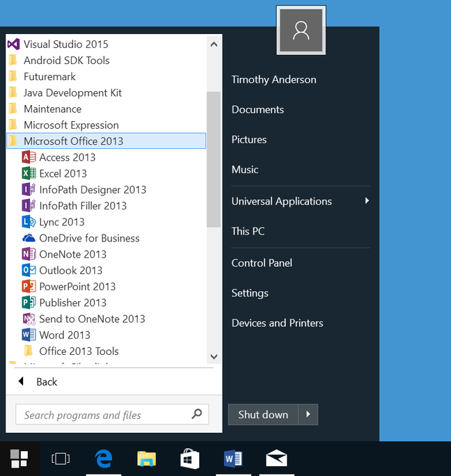Open This PC

tap(248, 231)
